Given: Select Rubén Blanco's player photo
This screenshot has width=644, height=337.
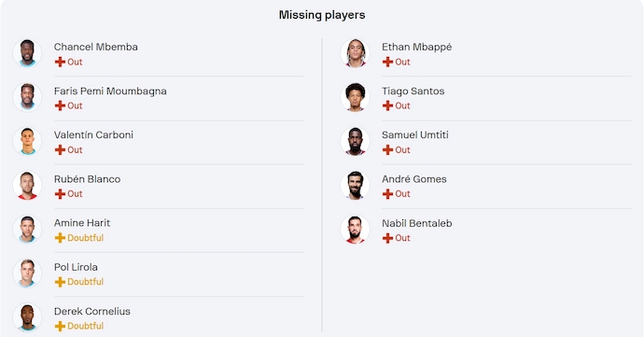Looking at the screenshot, I should [27, 186].
